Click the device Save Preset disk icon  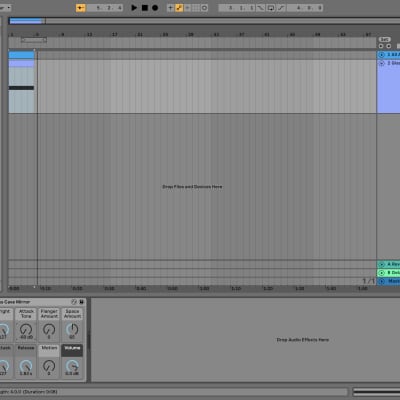(x=81, y=302)
